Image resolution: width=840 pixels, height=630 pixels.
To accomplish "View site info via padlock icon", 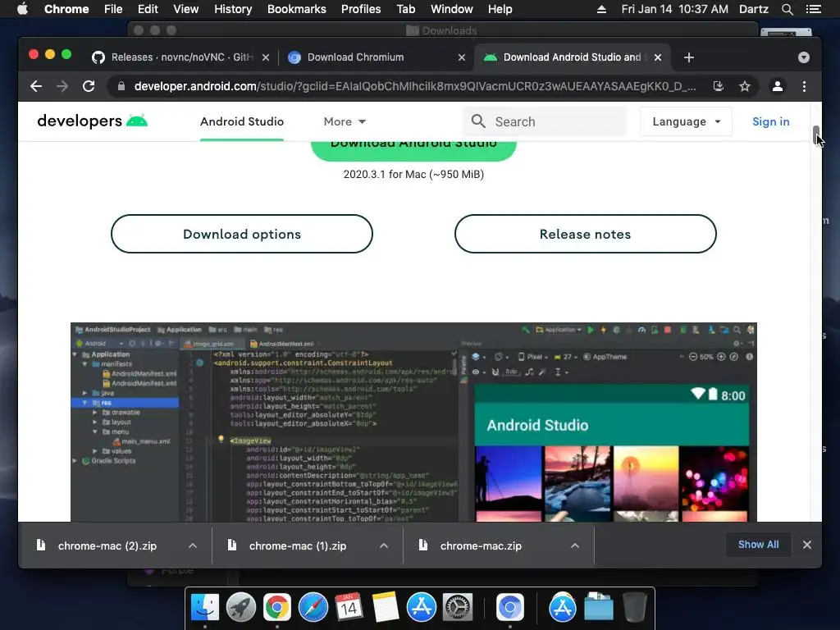I will coord(121,86).
